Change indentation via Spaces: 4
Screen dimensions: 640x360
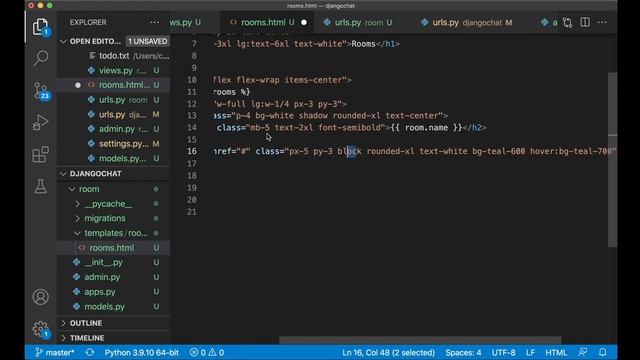[463, 352]
